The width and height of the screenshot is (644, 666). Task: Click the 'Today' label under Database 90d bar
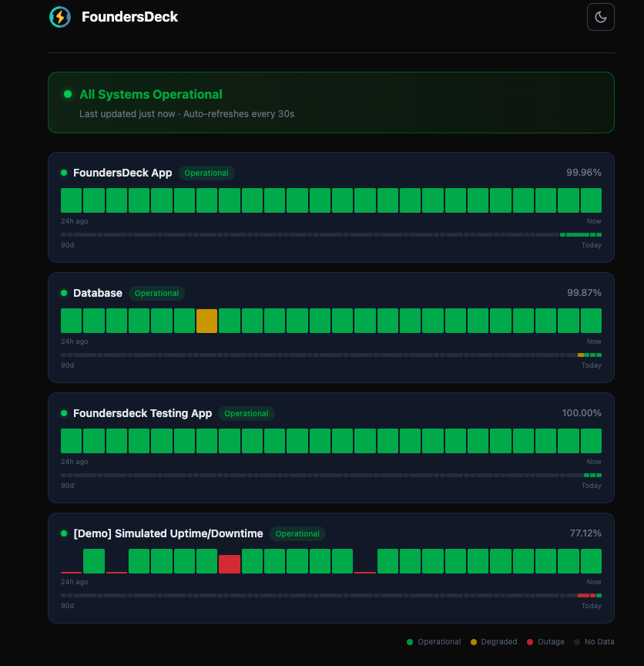click(x=591, y=365)
